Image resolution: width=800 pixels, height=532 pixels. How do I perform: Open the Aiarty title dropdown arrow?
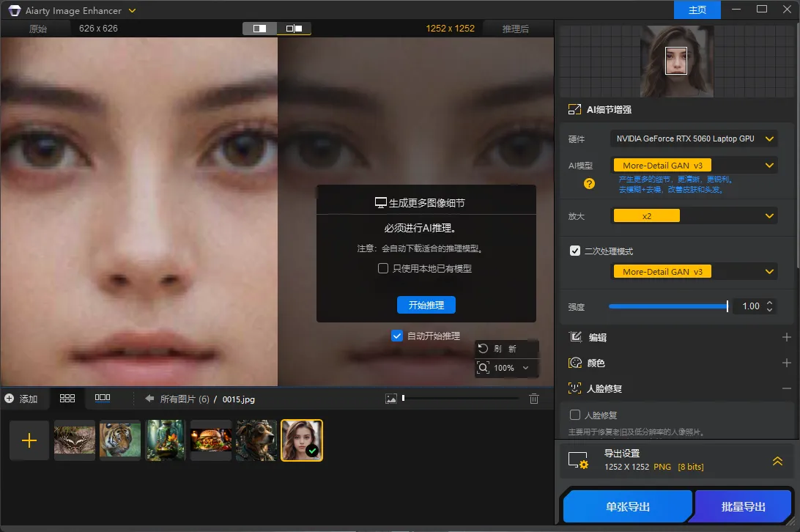tap(132, 10)
